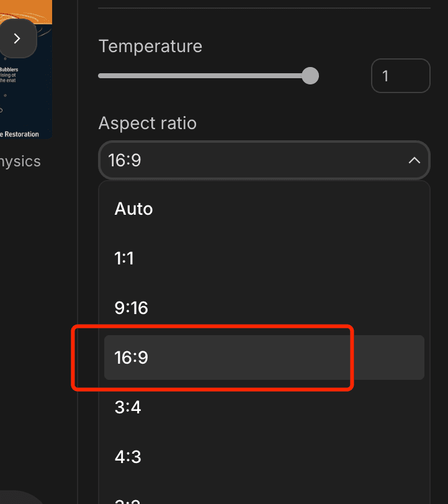This screenshot has height=504, width=448.
Task: Pick the 9:16 aspect ratio option
Action: coord(132,308)
